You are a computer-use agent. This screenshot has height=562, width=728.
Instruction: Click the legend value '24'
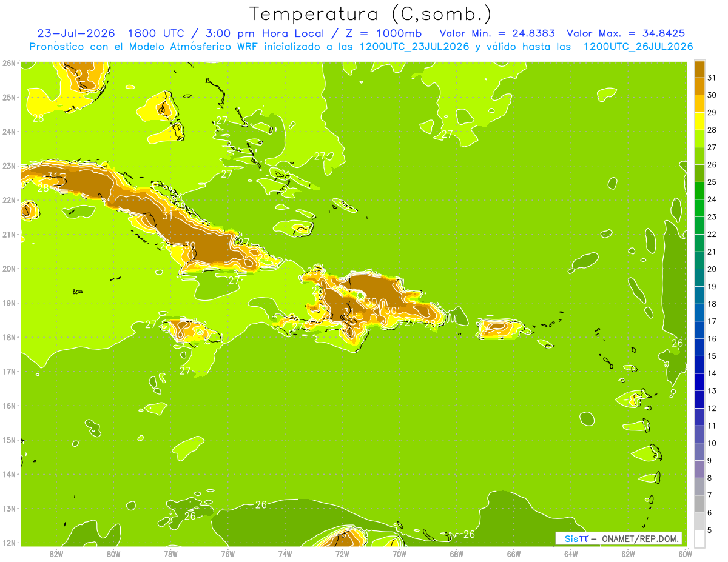pos(712,199)
